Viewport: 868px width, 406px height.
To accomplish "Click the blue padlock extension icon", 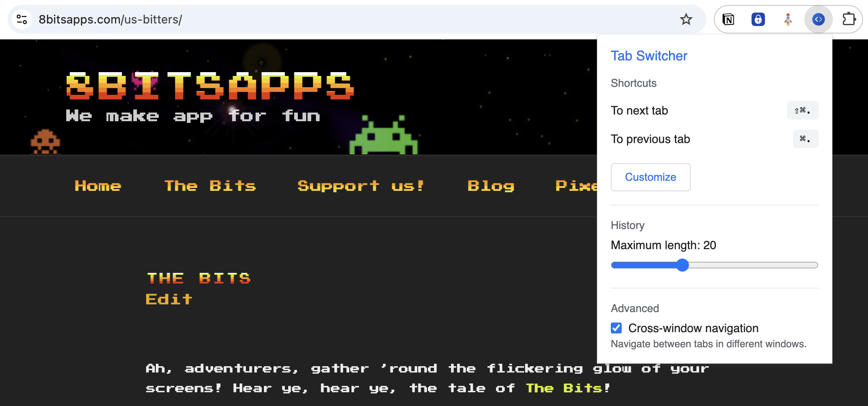I will pyautogui.click(x=758, y=19).
